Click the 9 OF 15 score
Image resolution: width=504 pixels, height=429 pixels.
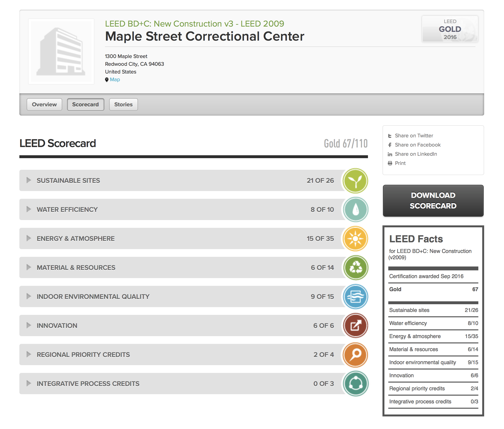click(x=322, y=296)
